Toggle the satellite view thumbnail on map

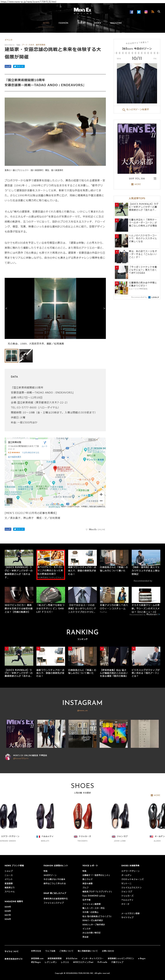(x=9, y=501)
